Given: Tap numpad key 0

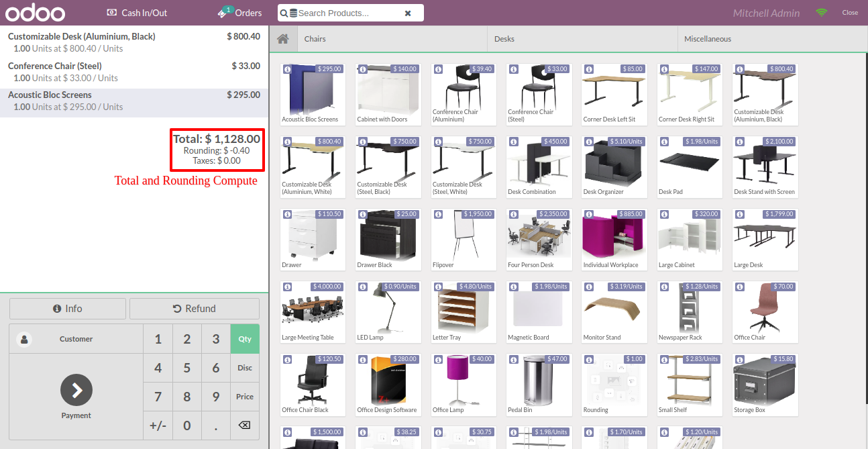Looking at the screenshot, I should pos(187,425).
